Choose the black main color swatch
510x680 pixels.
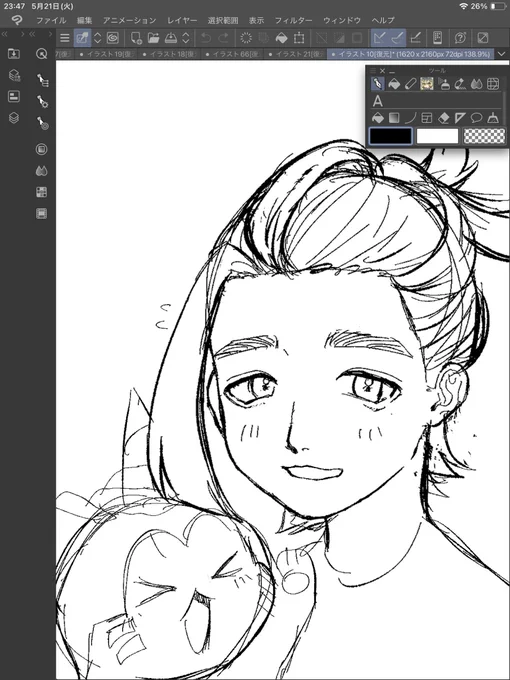click(x=390, y=136)
